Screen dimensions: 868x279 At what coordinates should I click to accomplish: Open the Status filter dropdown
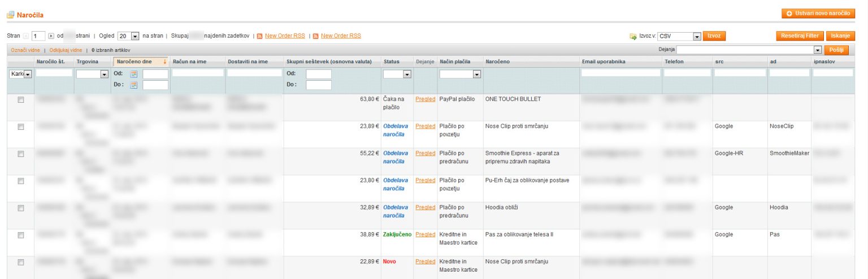pyautogui.click(x=397, y=74)
